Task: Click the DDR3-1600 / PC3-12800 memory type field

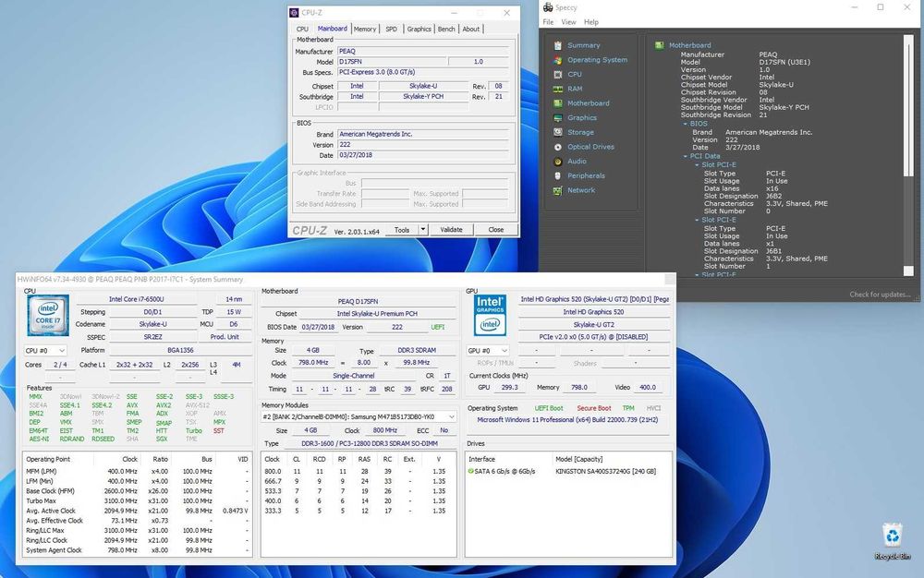Action: 370,443
